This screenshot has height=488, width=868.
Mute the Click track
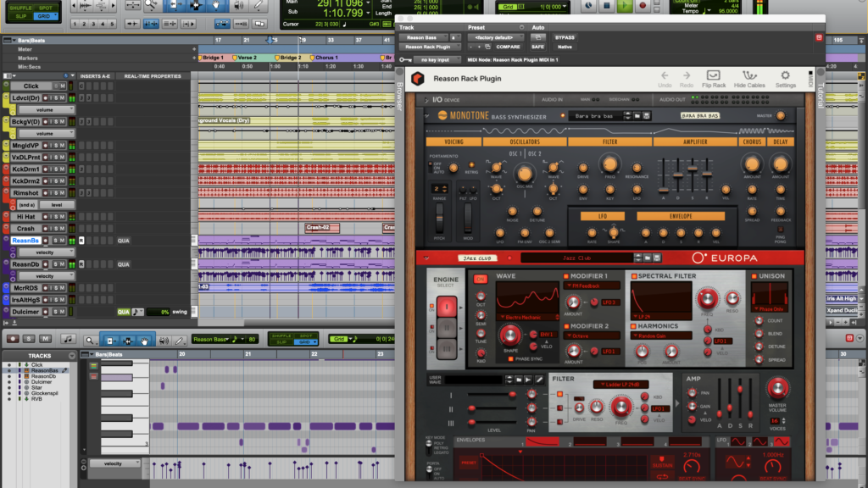[x=63, y=86]
